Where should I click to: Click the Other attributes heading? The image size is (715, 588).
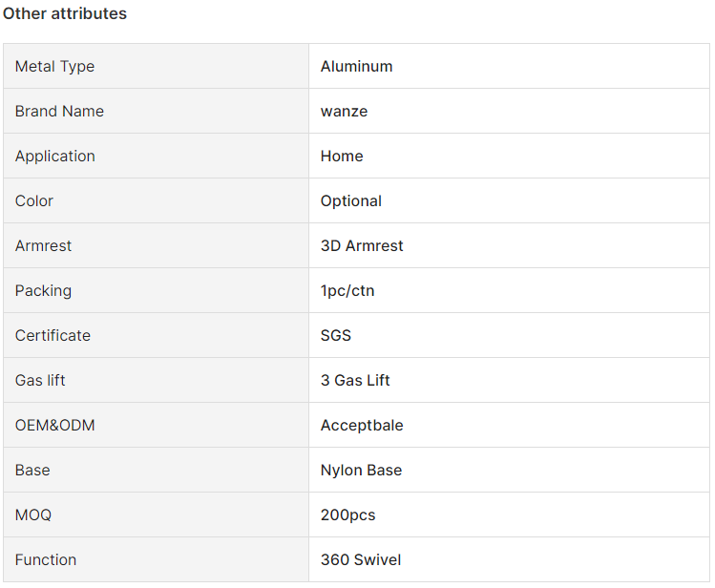(65, 13)
